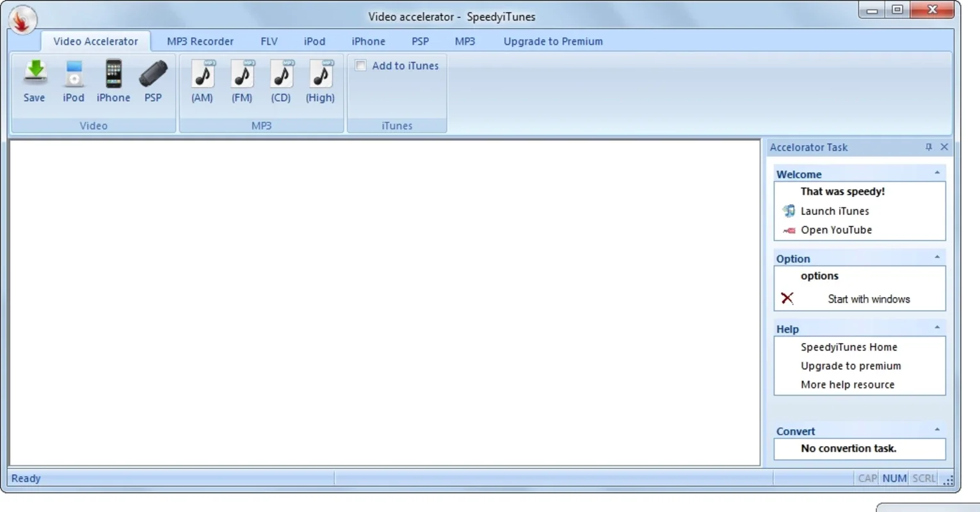Click the Accelorator Task panel title
The width and height of the screenshot is (980, 512).
coord(808,147)
